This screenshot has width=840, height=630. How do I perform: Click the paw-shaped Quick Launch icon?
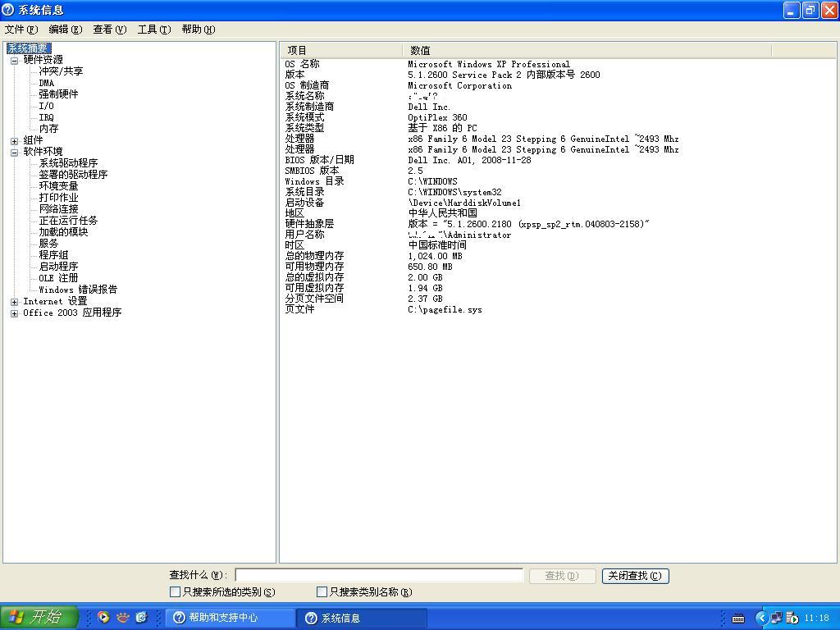123,618
